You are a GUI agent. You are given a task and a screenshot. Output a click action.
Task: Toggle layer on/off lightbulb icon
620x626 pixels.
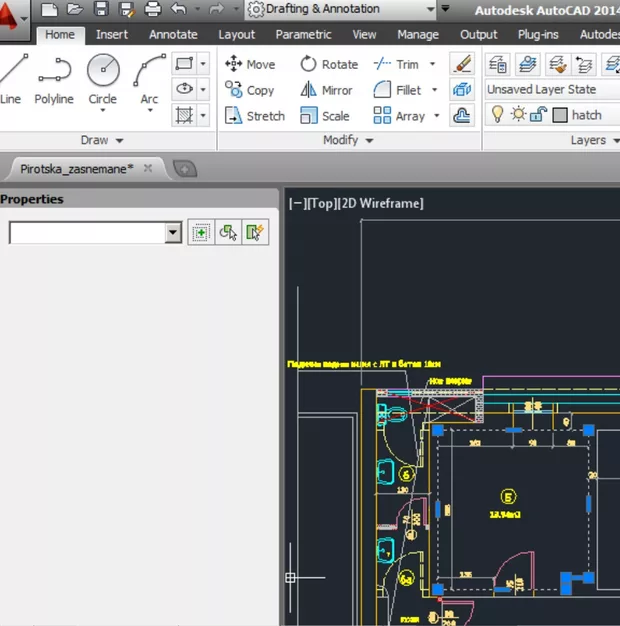496,115
